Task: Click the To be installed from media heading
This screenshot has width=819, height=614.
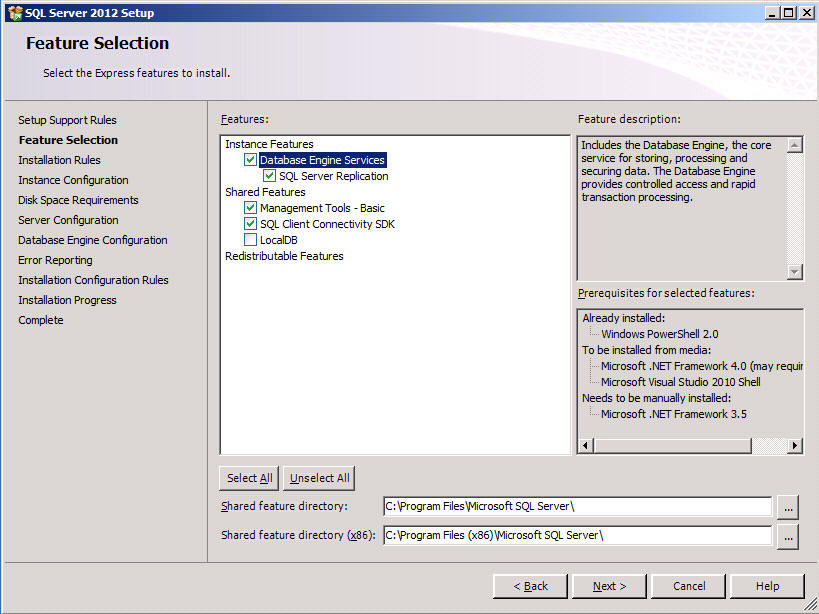Action: (x=647, y=350)
